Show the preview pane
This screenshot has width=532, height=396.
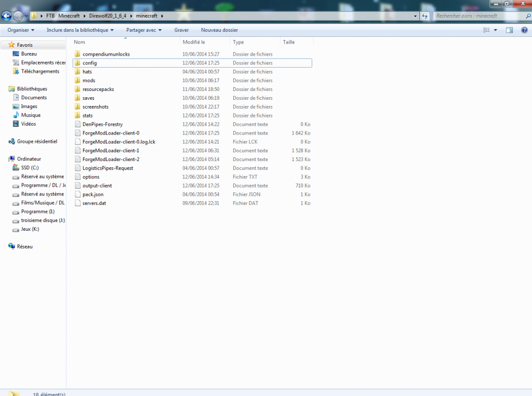click(509, 30)
